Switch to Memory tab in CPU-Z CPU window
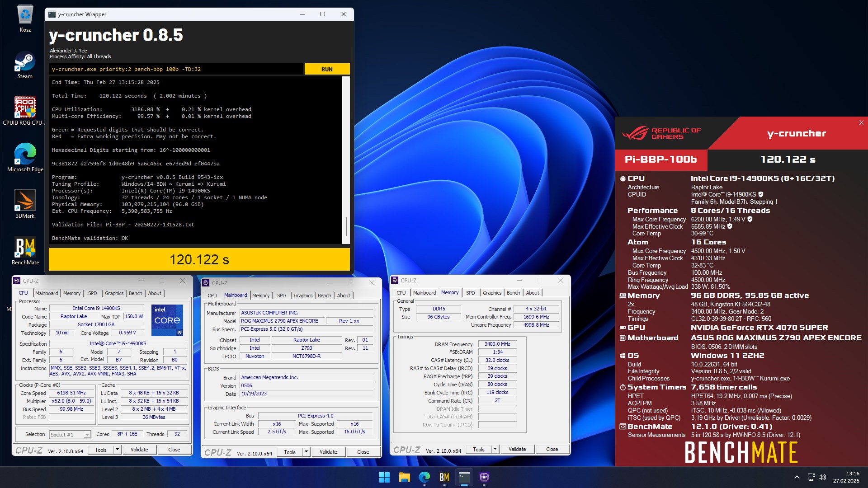 72,293
